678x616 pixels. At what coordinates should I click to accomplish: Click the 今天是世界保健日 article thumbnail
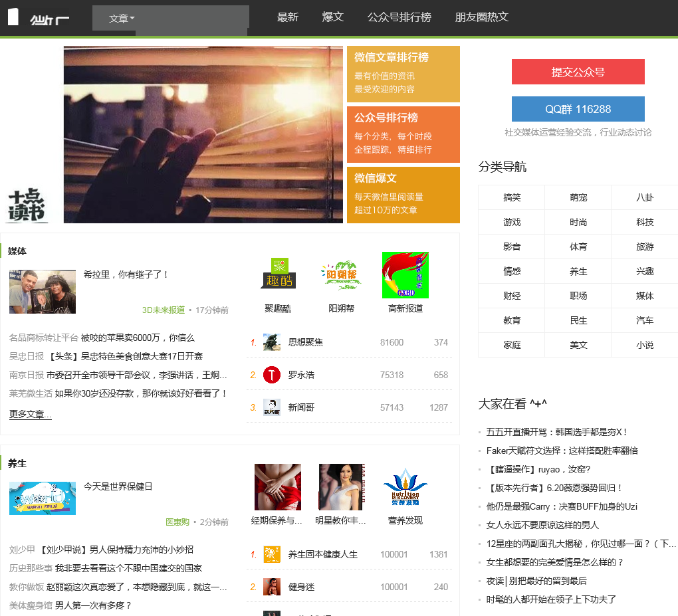click(x=43, y=498)
